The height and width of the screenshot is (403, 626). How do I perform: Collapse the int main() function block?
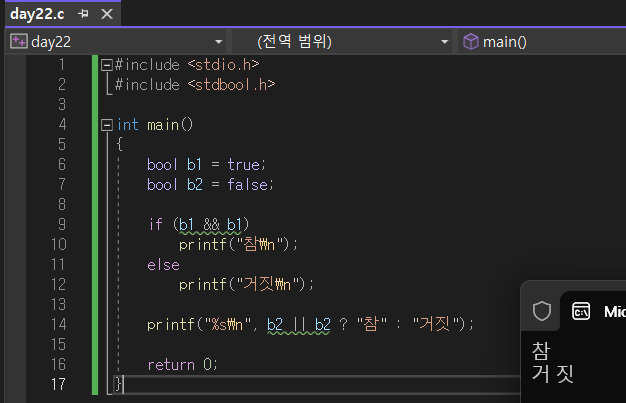[107, 125]
